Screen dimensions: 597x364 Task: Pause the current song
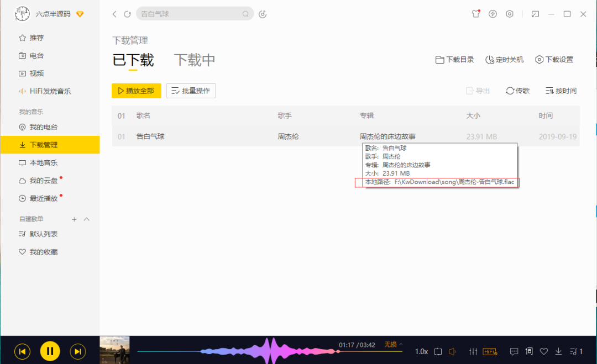click(50, 351)
